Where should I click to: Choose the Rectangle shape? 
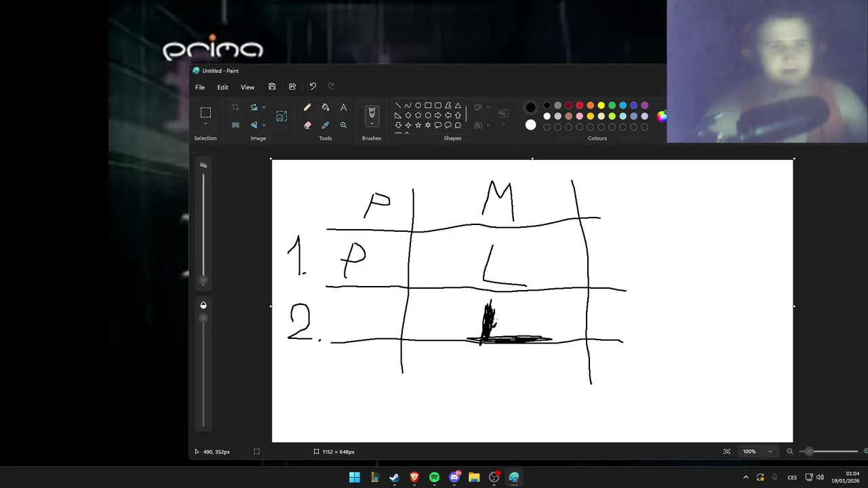tap(428, 106)
